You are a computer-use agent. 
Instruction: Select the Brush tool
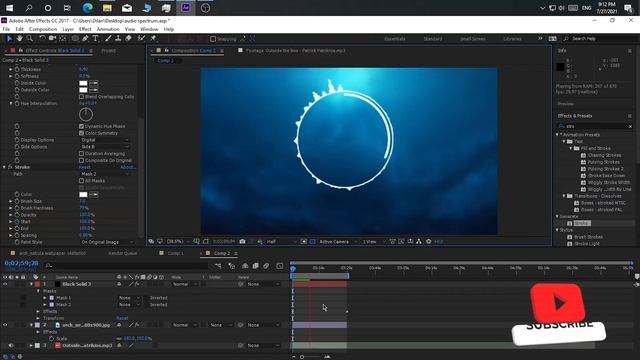coord(108,39)
